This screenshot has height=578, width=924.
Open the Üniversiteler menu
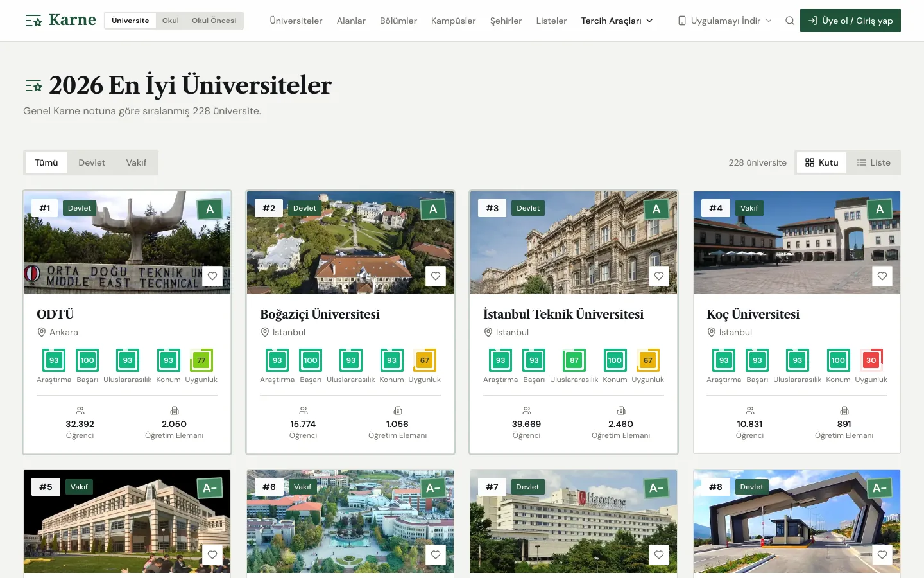pyautogui.click(x=296, y=21)
